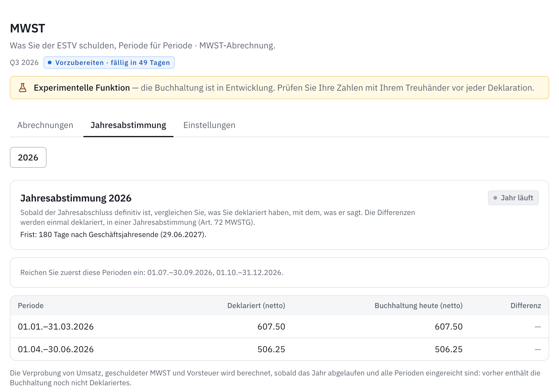Click the Deklariert (netto) column header
Image resolution: width=559 pixels, height=392 pixels.
click(256, 306)
